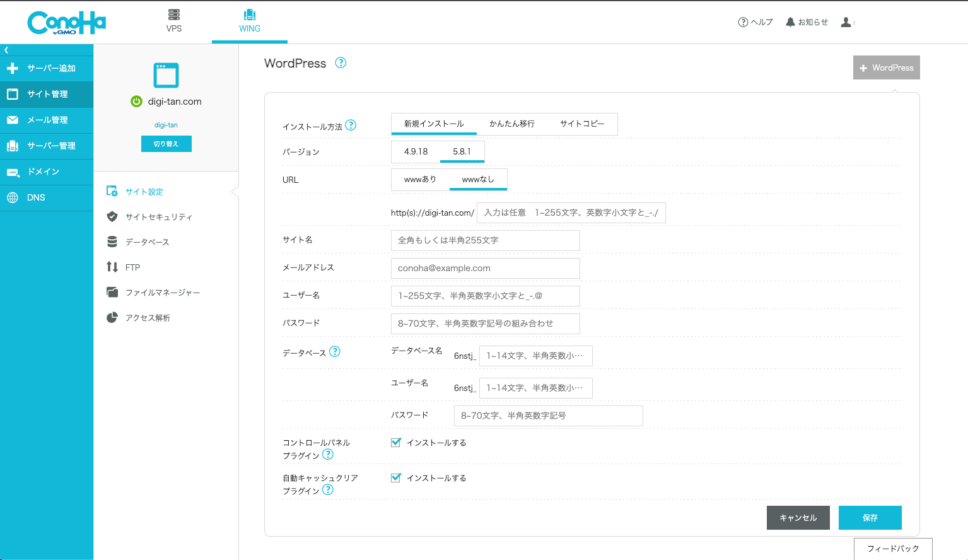
Task: Select the かんたん移行 install method tab
Action: (x=511, y=124)
